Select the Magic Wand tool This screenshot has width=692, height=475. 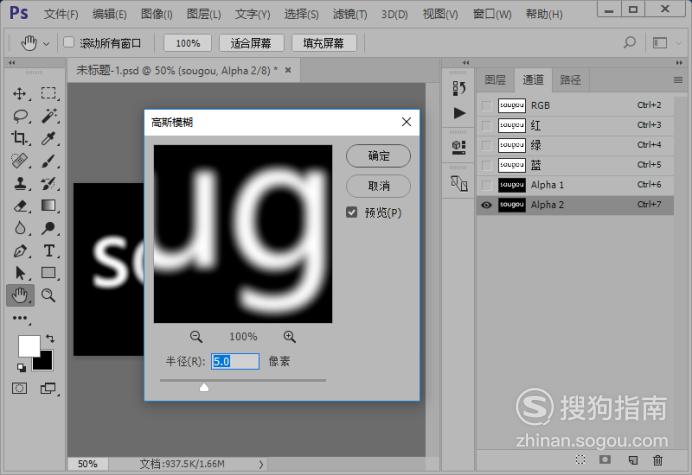click(x=49, y=116)
